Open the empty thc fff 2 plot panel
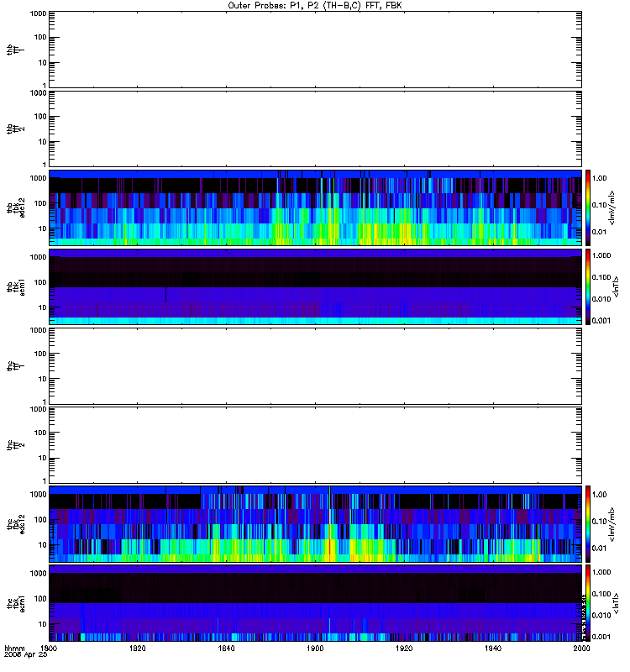Image resolution: width=630 pixels, height=672 pixels. point(315,445)
